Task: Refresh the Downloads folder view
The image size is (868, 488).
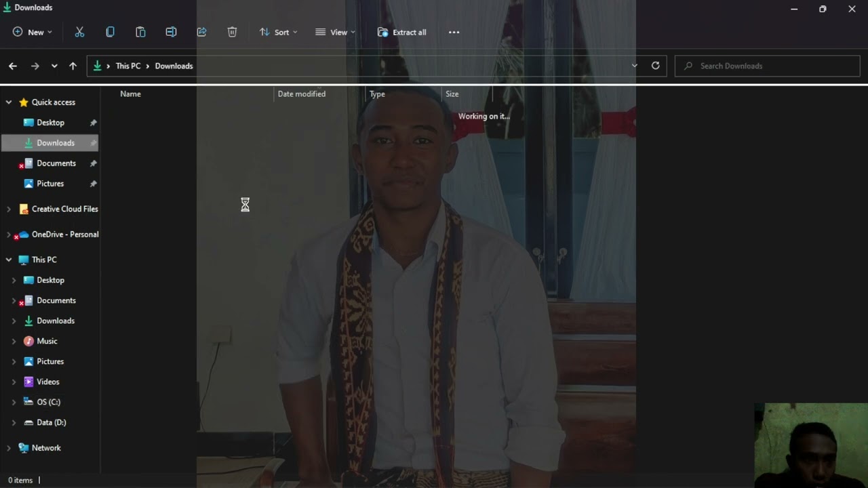Action: pyautogui.click(x=655, y=66)
